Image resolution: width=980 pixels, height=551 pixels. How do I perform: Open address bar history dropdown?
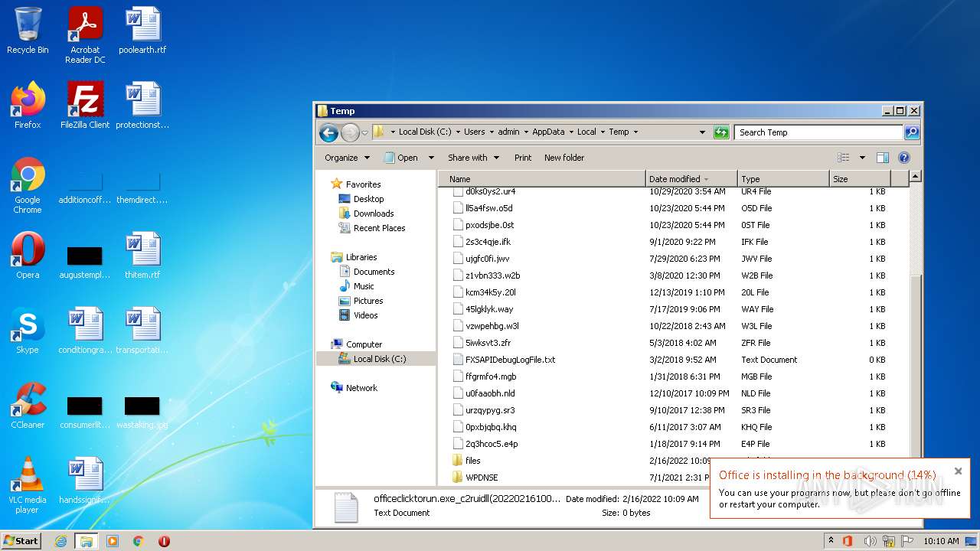[x=702, y=132]
